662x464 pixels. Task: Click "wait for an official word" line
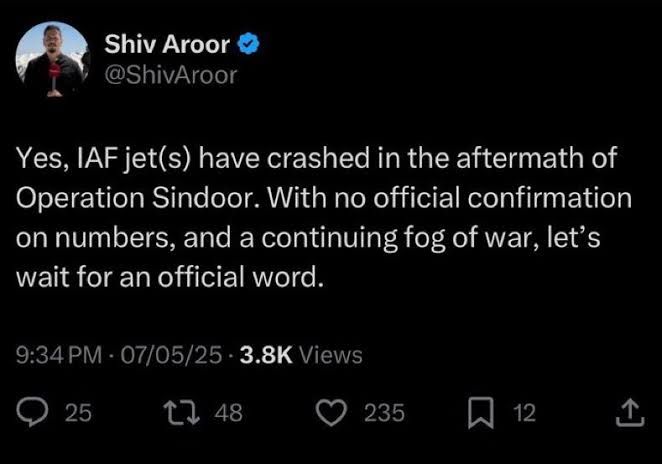[170, 278]
